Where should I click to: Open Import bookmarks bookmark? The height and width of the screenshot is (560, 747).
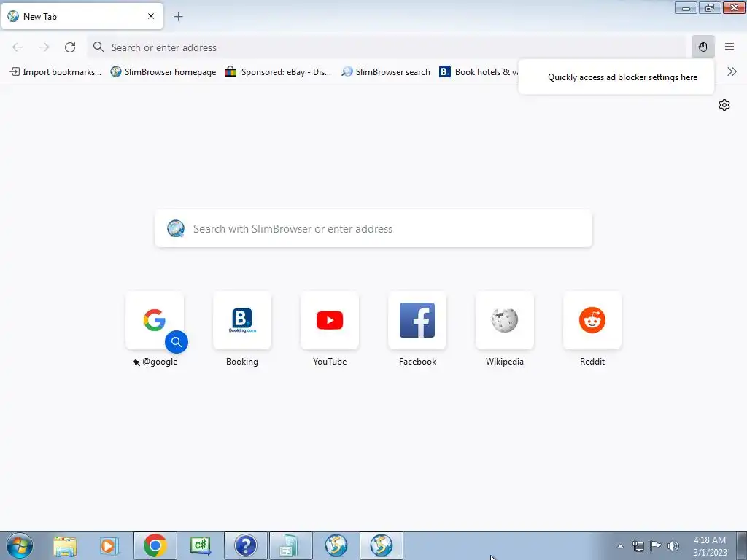55,72
